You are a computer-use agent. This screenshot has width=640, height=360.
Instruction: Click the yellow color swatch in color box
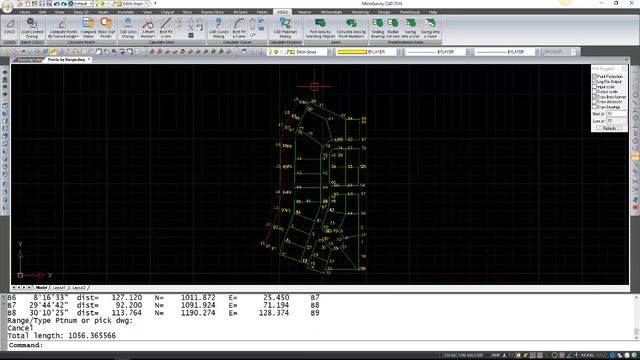coord(352,52)
